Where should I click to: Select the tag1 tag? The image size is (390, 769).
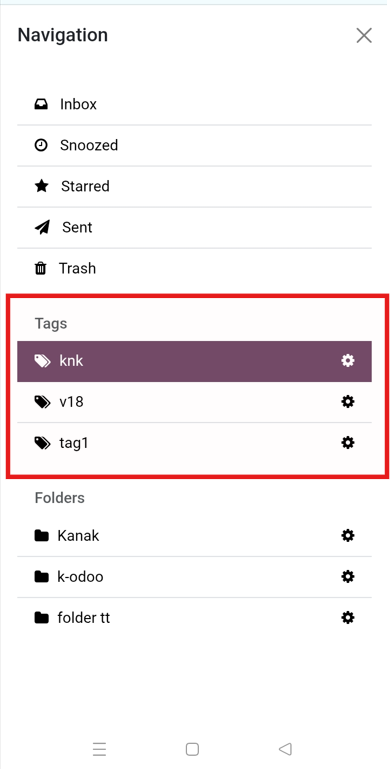[x=194, y=443]
